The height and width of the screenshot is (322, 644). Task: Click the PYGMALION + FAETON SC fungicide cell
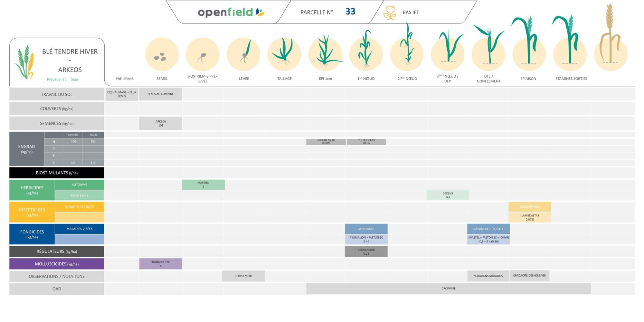coord(366,239)
